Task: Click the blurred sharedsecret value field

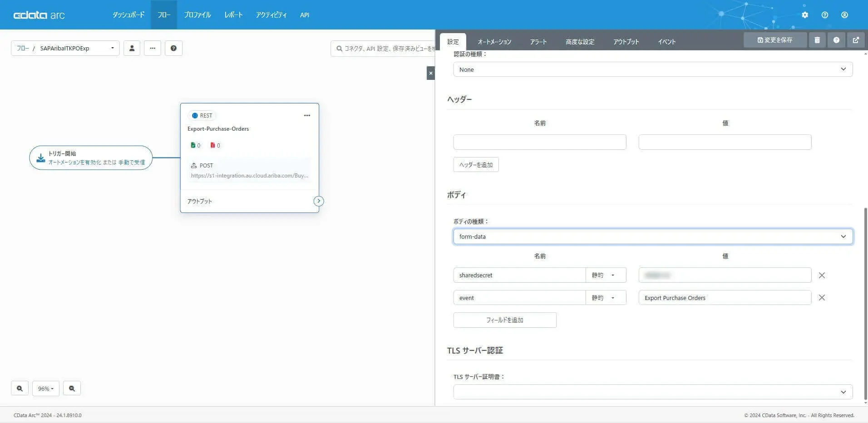Action: pos(725,275)
